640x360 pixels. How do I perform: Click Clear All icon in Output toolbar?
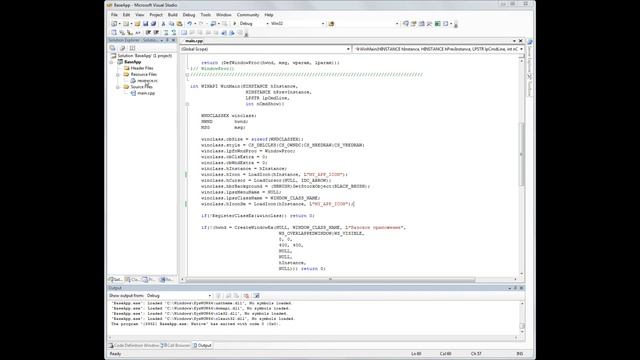pos(246,296)
